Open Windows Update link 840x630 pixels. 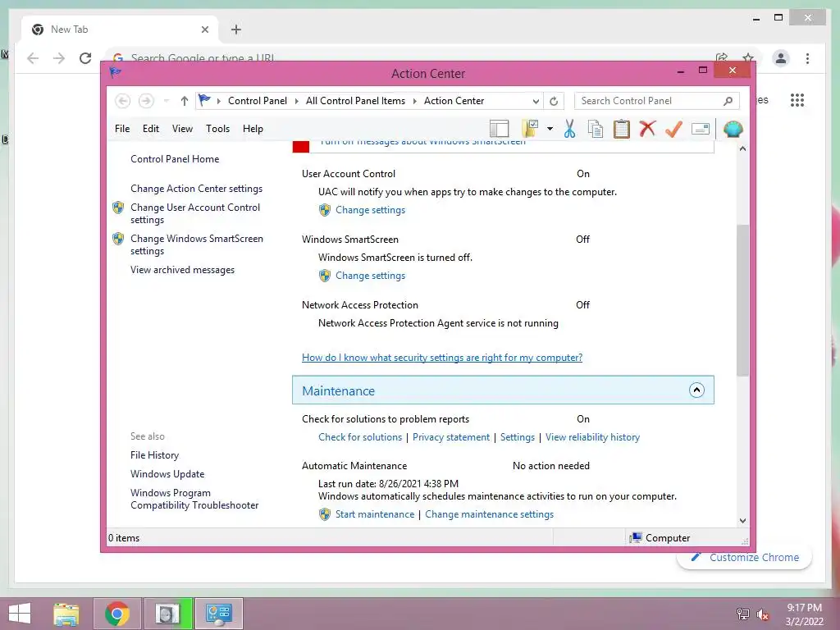click(167, 474)
